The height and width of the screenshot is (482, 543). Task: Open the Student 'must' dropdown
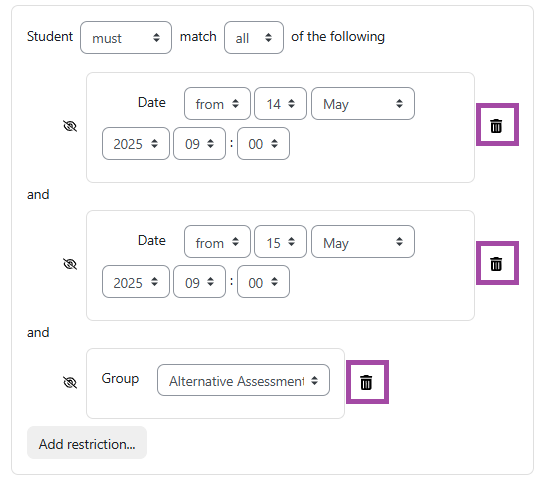tap(126, 37)
